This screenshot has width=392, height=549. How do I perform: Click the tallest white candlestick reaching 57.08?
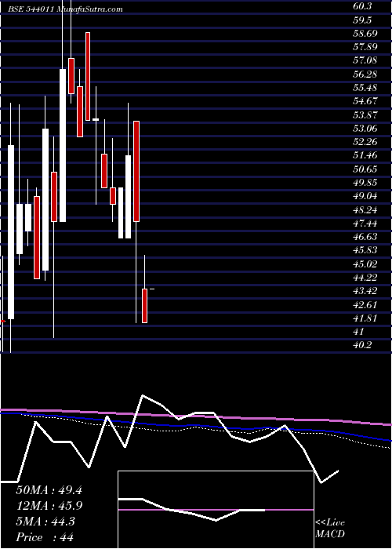click(63, 145)
